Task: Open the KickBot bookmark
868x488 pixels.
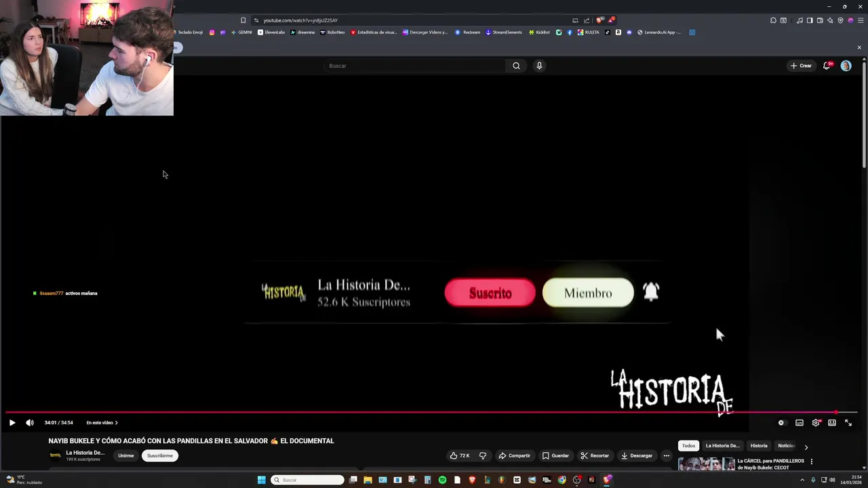Action: tap(539, 33)
